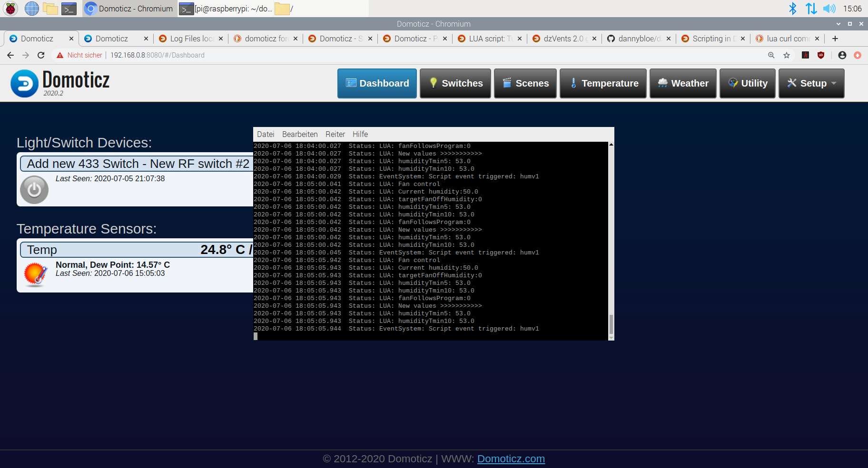Screen dimensions: 868x468
Task: Click the terminal scrollbar up arrow
Action: [611, 144]
